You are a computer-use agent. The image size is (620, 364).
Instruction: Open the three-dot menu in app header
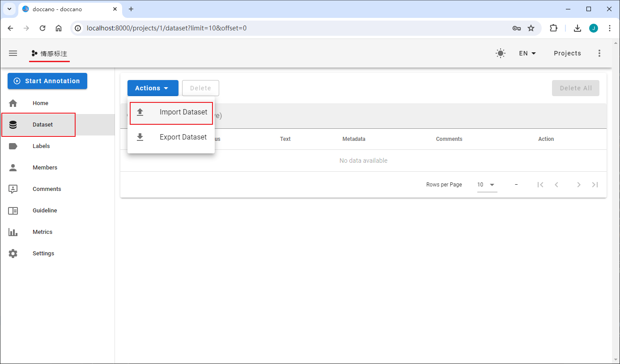coord(599,53)
